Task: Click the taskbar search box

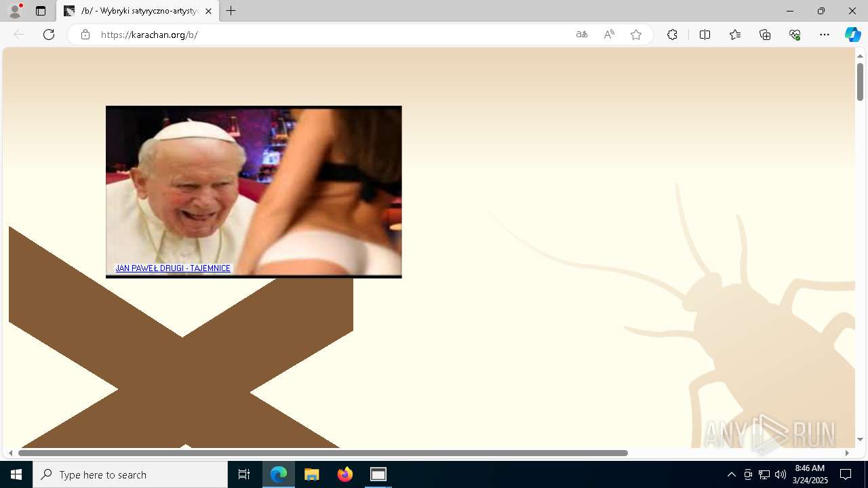Action: pyautogui.click(x=130, y=474)
